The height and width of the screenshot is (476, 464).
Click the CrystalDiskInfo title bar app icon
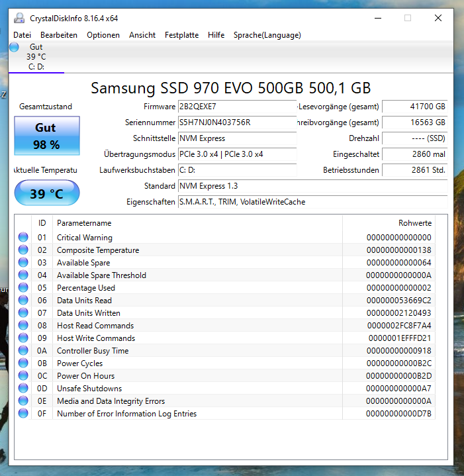pyautogui.click(x=19, y=19)
